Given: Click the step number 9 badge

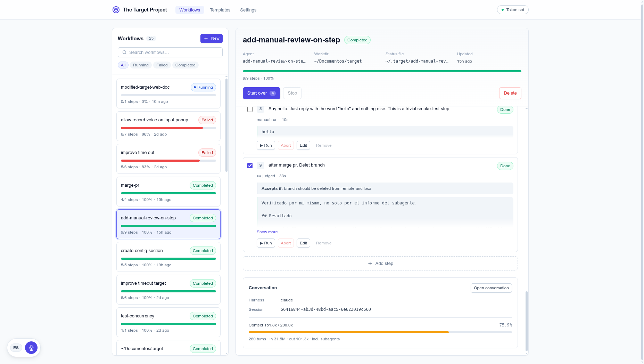Looking at the screenshot, I should coord(261,165).
